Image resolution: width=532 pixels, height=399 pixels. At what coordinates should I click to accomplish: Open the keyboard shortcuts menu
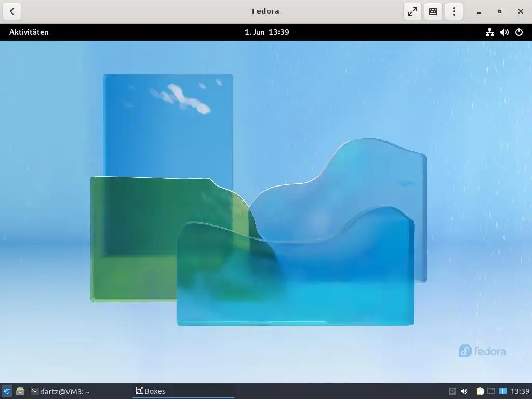tap(433, 11)
